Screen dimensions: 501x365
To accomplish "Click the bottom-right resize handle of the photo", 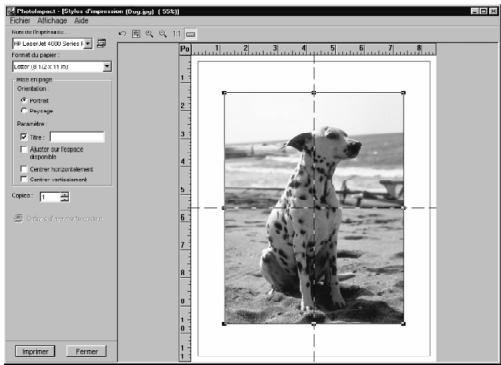I will tap(403, 324).
